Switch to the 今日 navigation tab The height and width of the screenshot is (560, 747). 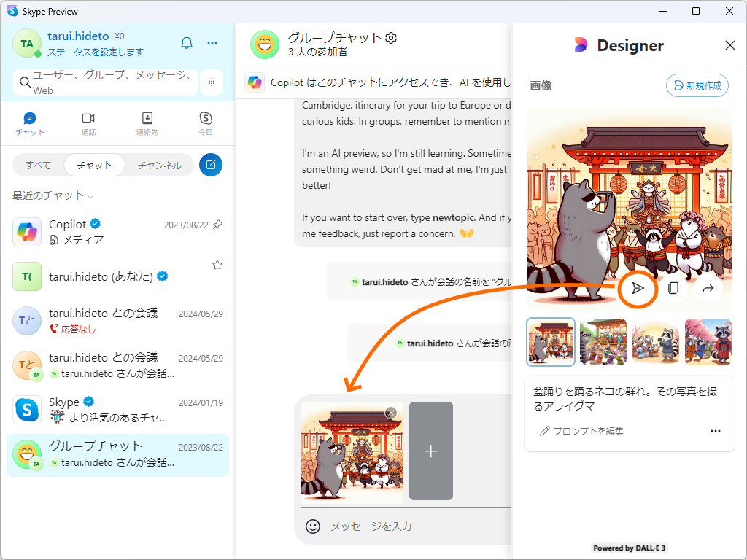205,124
